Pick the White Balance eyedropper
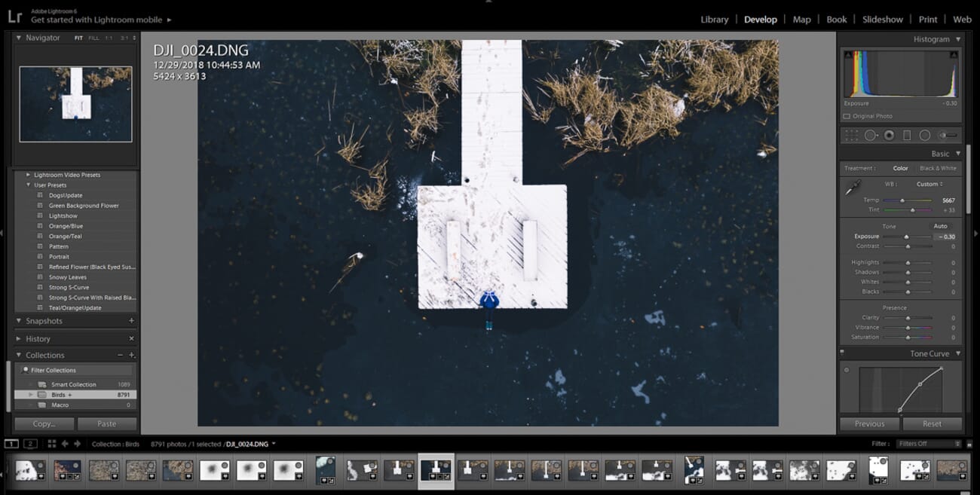Image resolution: width=980 pixels, height=495 pixels. (x=853, y=189)
